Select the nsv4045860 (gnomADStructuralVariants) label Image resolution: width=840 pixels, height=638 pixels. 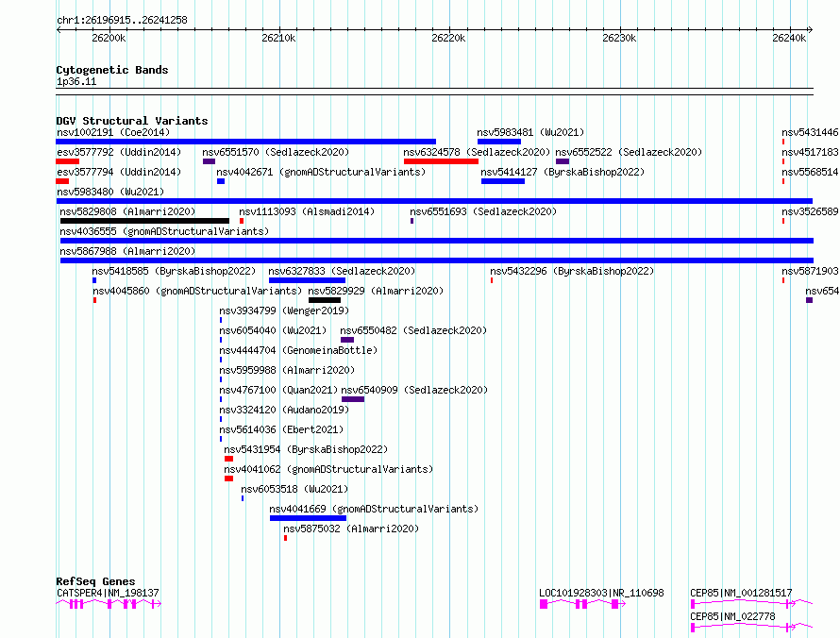[197, 291]
